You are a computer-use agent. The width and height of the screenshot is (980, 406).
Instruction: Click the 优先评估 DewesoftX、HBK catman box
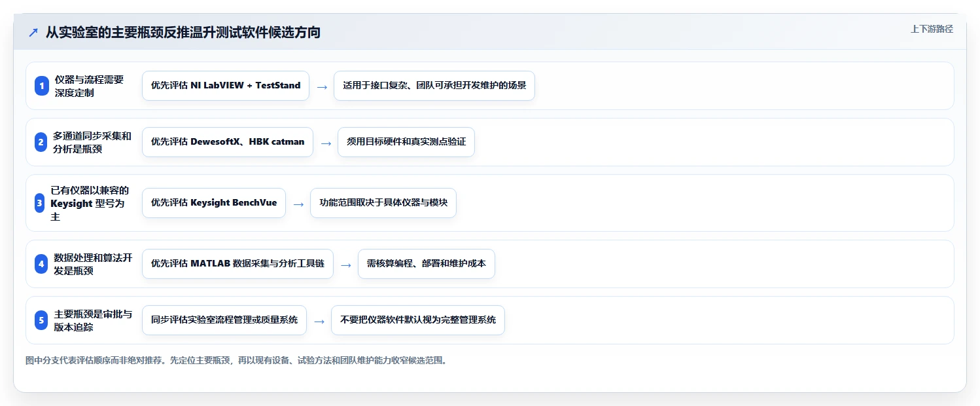(x=228, y=142)
